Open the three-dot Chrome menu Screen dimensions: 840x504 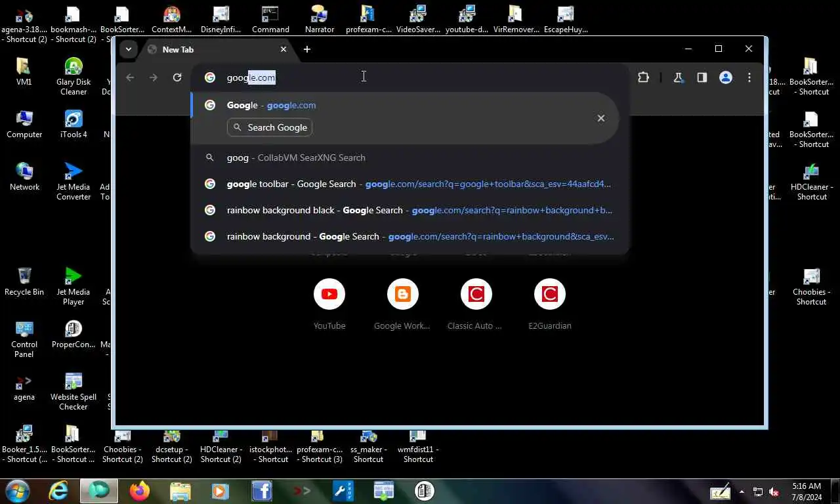click(749, 77)
